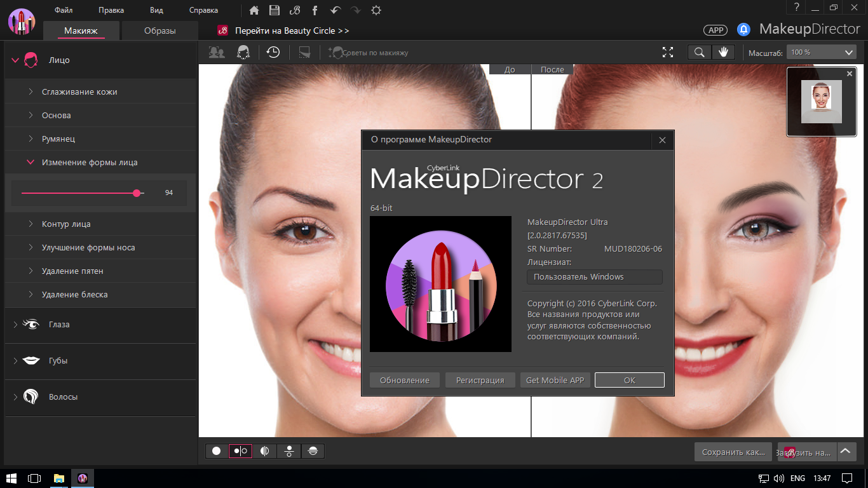Viewport: 868px width, 488px height.
Task: Close the О программе dialog with X
Action: pyautogui.click(x=662, y=140)
